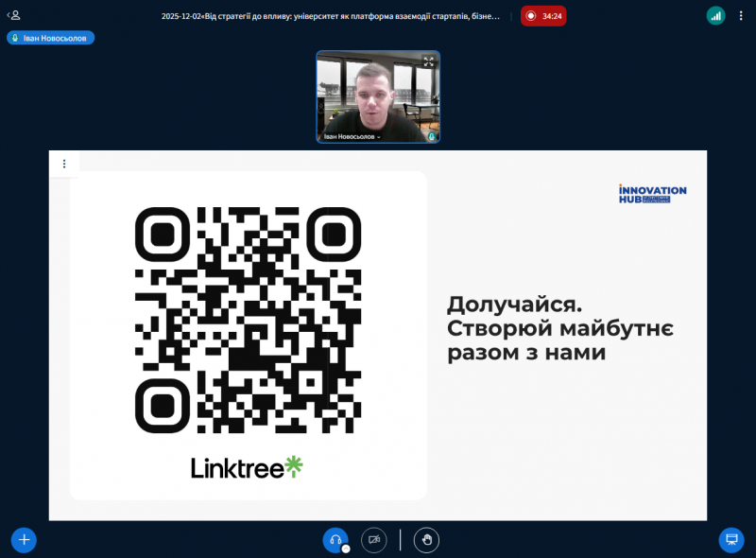The image size is (756, 558).
Task: Click the Innovation Hub logo
Action: click(652, 194)
